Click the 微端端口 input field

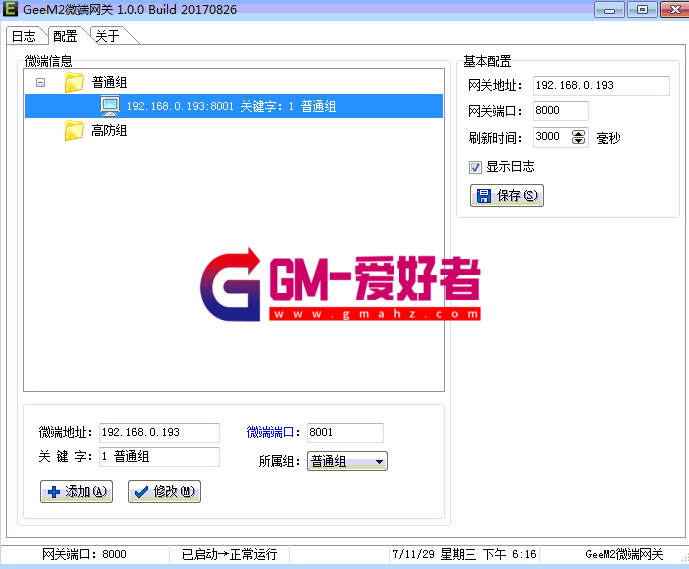tap(345, 432)
